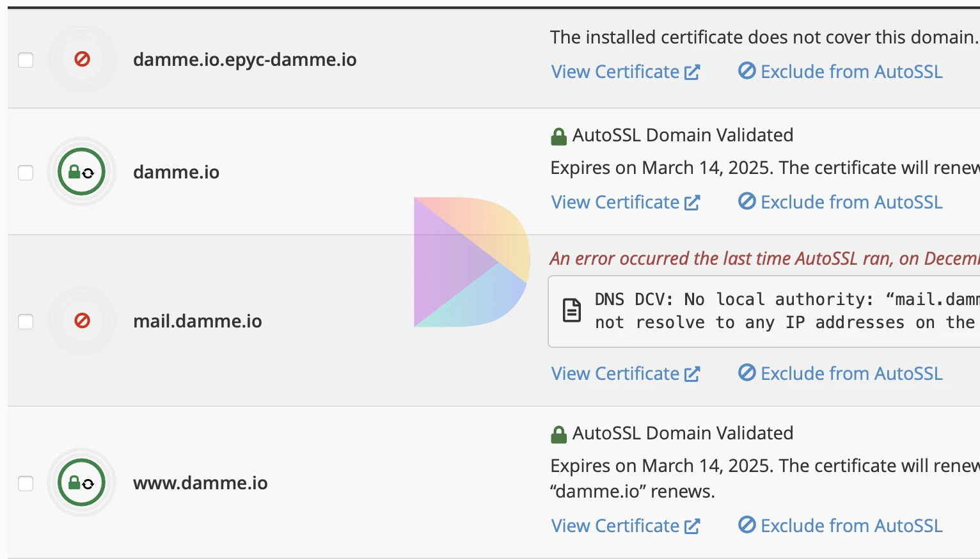
Task: Enable the www.damme.io row checkbox
Action: (x=26, y=484)
